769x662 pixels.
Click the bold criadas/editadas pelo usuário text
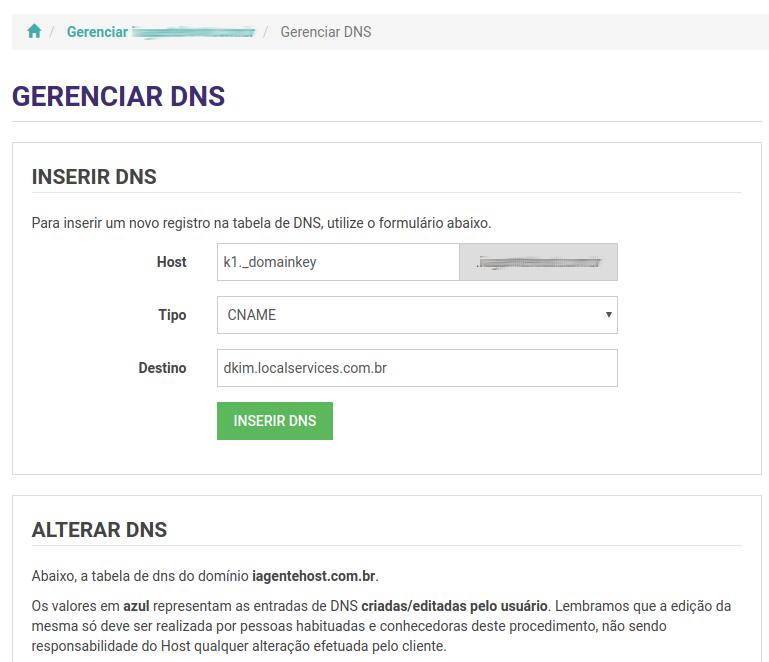coord(454,606)
